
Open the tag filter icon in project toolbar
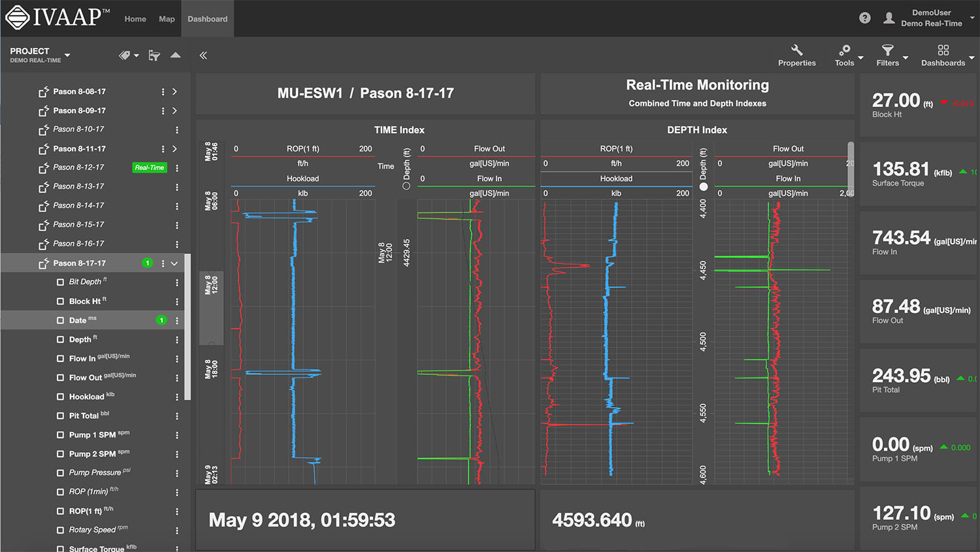point(125,56)
